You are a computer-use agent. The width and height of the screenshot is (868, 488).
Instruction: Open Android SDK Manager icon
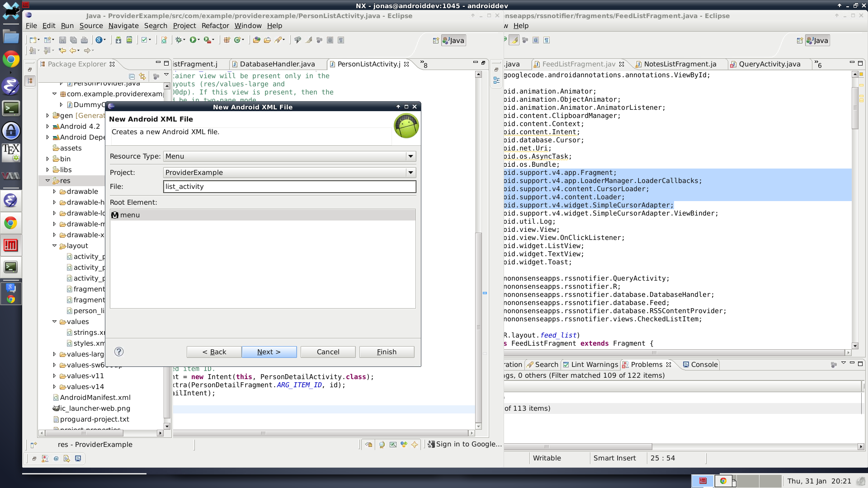pos(118,40)
